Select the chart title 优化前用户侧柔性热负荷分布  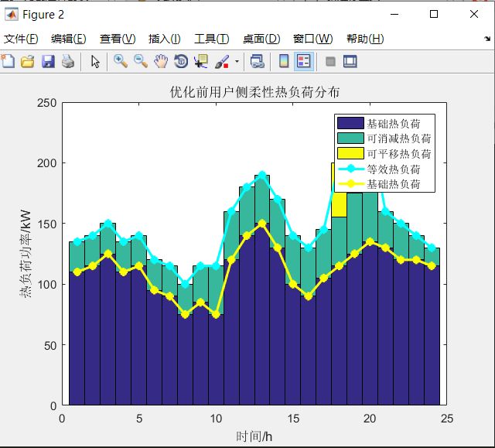[x=254, y=92]
